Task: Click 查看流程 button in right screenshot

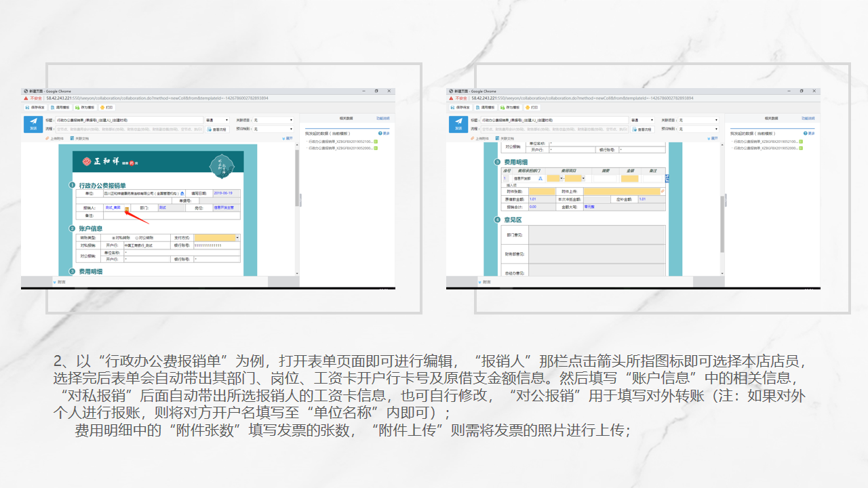Action: click(x=642, y=129)
